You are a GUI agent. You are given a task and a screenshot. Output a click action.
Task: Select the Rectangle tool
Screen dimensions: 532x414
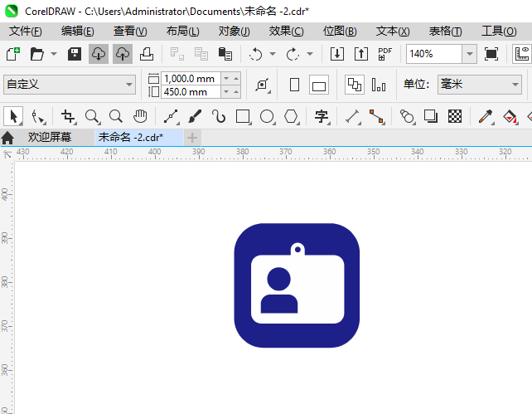tap(244, 116)
